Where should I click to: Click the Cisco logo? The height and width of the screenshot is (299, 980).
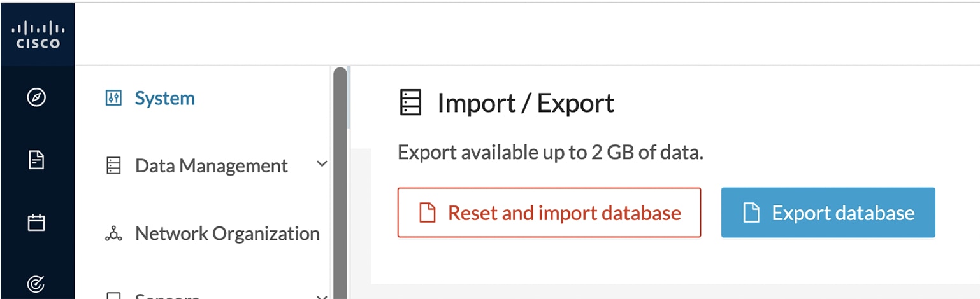coord(37,35)
